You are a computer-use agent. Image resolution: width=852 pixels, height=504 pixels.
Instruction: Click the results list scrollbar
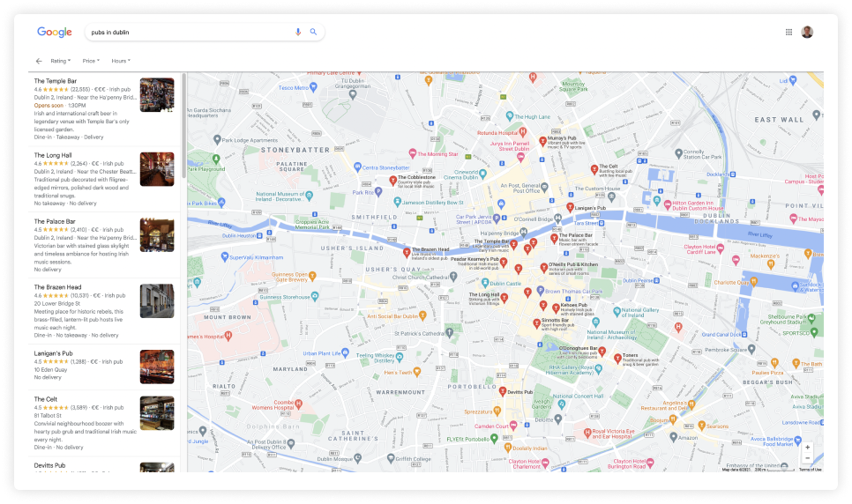[x=184, y=125]
